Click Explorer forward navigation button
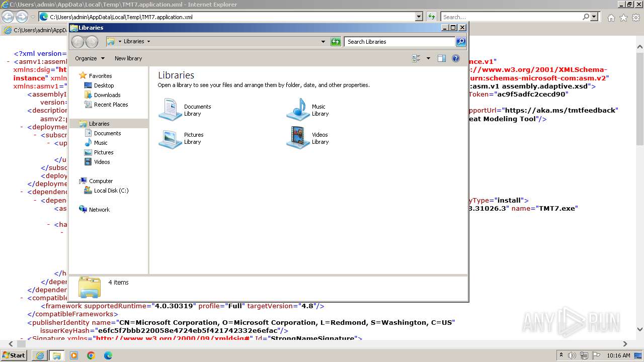644x362 pixels. click(92, 42)
